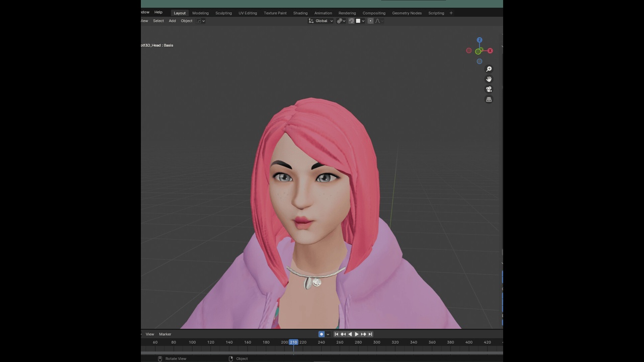Open the viewport Add menu
The height and width of the screenshot is (362, 644).
172,21
